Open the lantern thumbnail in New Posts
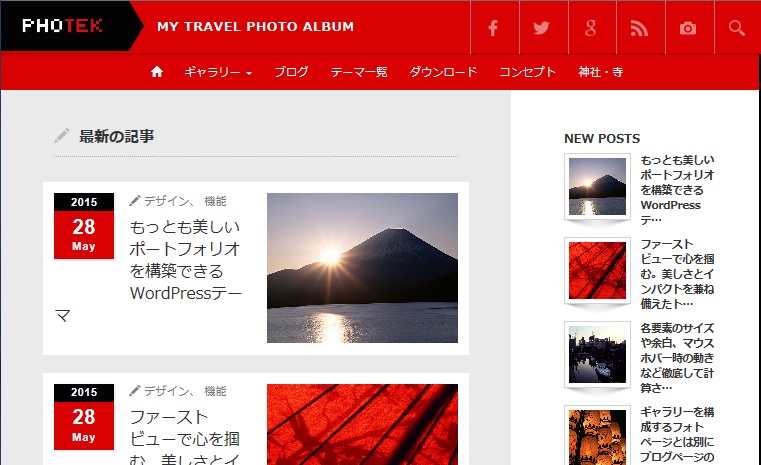Viewport: 761px width, 465px height. [x=597, y=436]
